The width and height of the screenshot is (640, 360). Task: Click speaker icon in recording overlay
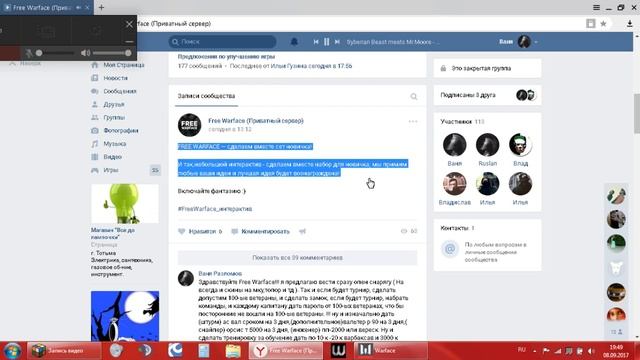[85, 53]
